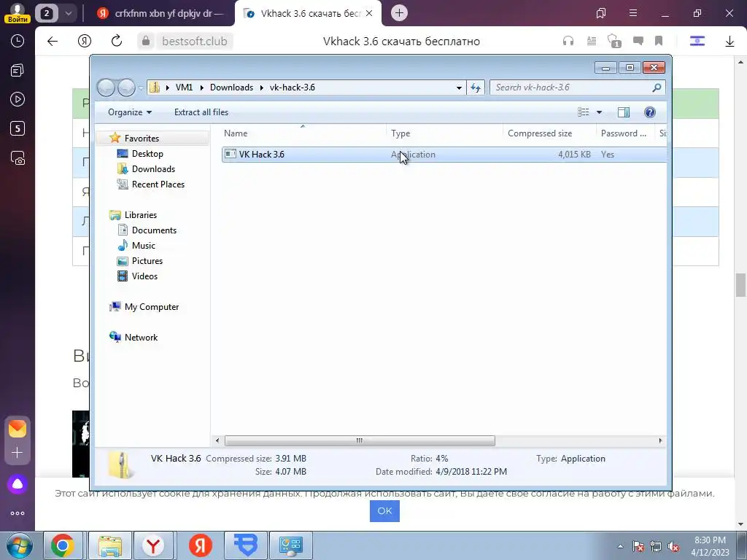Click the bestsoft.club address field
The image size is (747, 560).
(194, 42)
